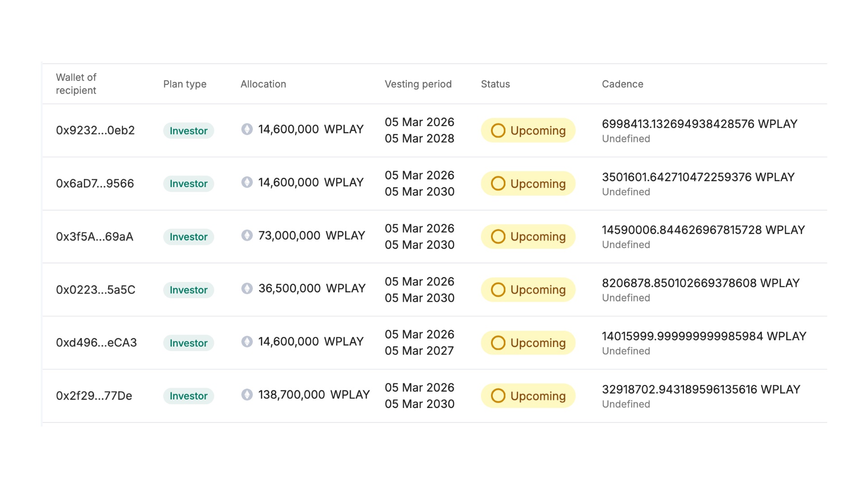The height and width of the screenshot is (488, 868).
Task: Click the 05 Mar 2028 vesting end date
Action: coord(420,138)
